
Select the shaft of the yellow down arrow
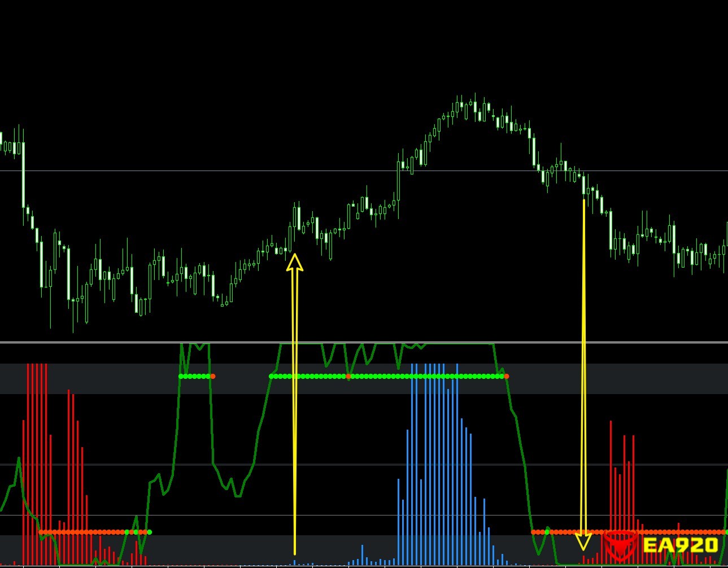[x=584, y=367]
